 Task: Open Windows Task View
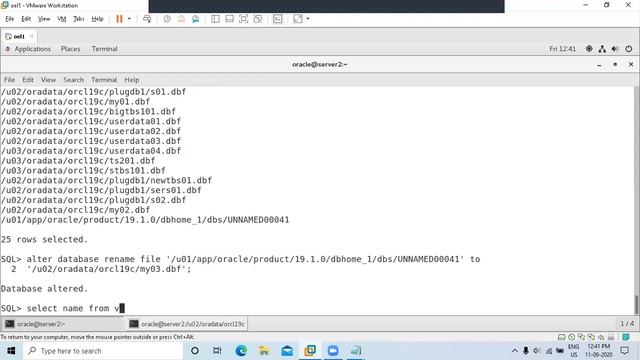217,351
